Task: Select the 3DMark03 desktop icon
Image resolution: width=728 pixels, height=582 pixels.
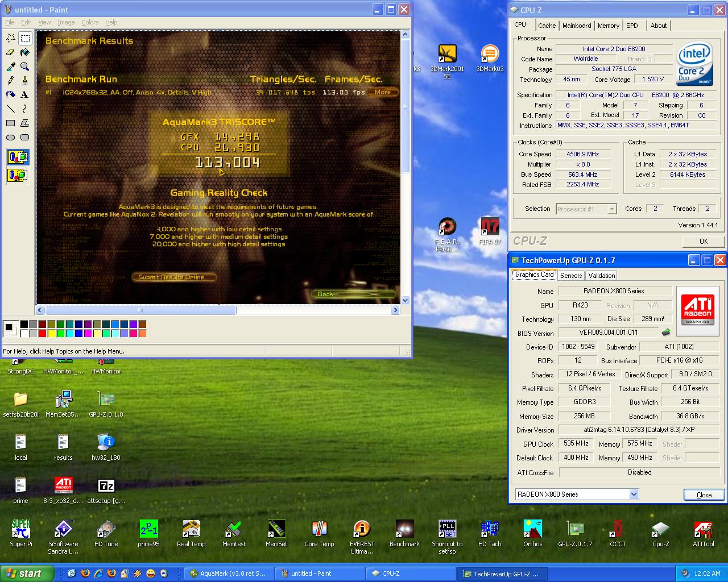Action: (x=490, y=58)
